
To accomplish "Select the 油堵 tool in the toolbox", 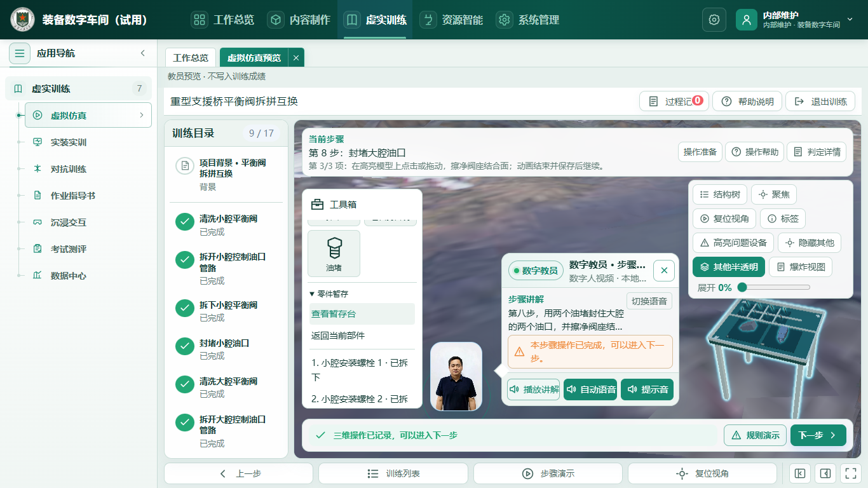I will (334, 254).
